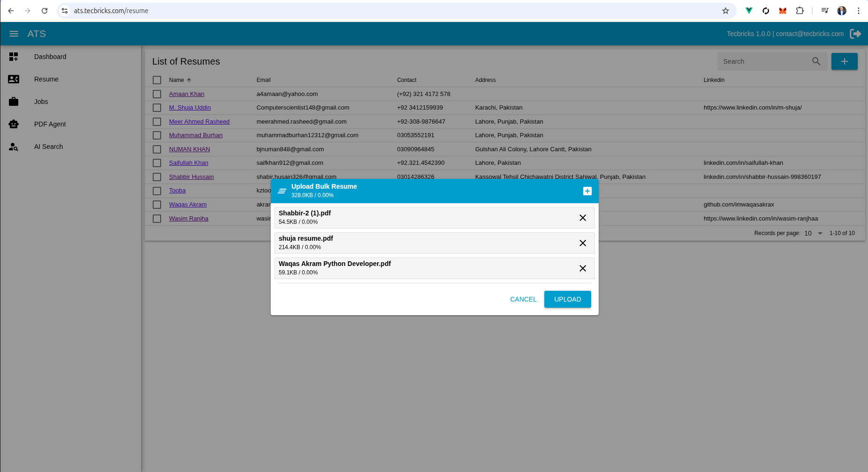Click the PDF Agent robot icon
Image resolution: width=868 pixels, height=472 pixels.
point(14,124)
